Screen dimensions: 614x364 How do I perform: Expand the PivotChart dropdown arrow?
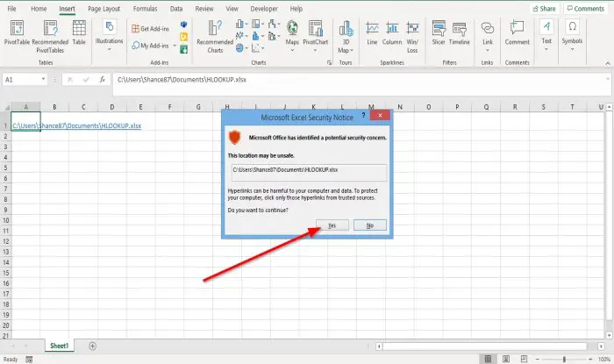click(315, 50)
